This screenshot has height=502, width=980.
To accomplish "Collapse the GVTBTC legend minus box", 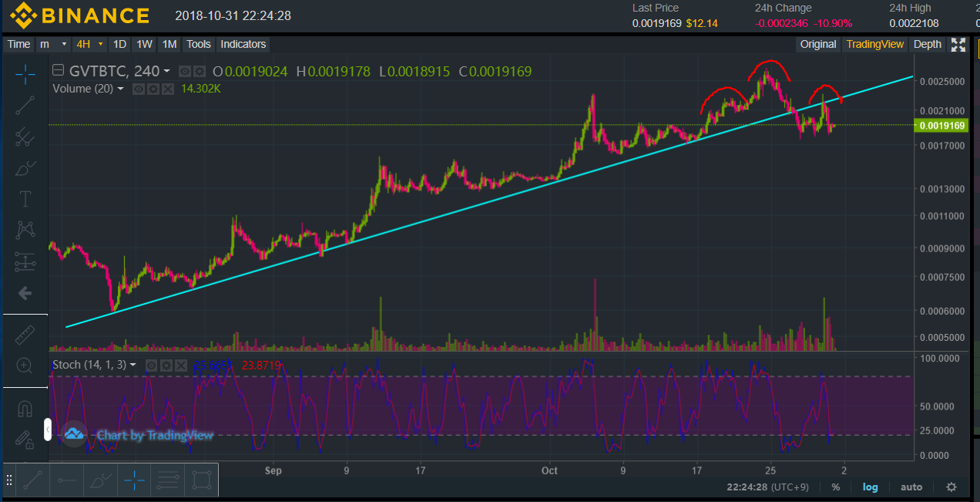I will (58, 71).
